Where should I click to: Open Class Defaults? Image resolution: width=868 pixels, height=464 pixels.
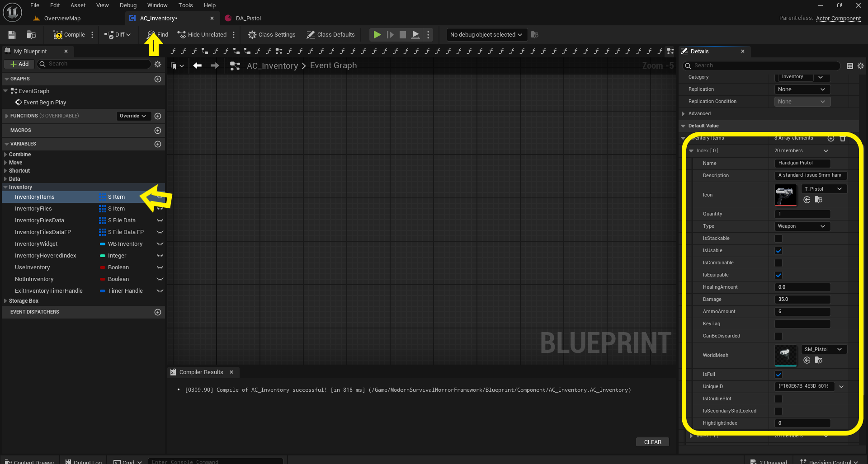tap(330, 35)
